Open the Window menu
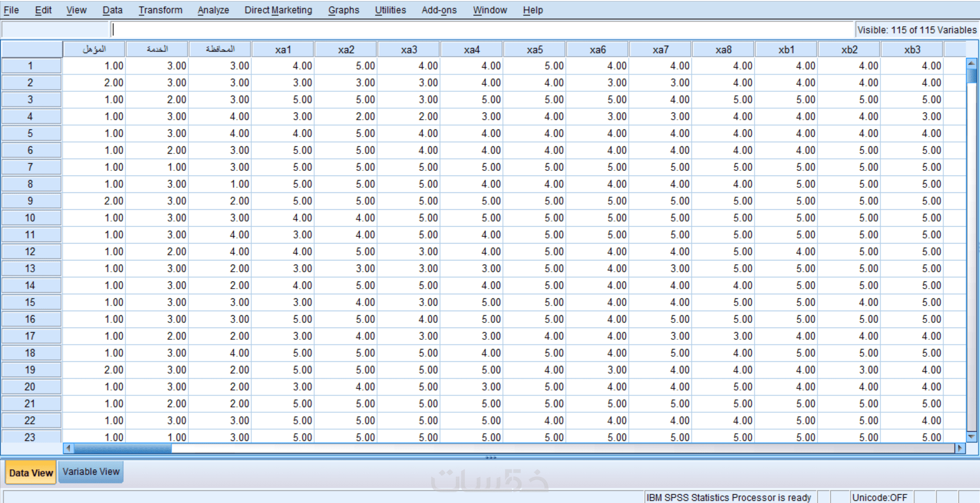This screenshot has width=980, height=503. point(489,10)
